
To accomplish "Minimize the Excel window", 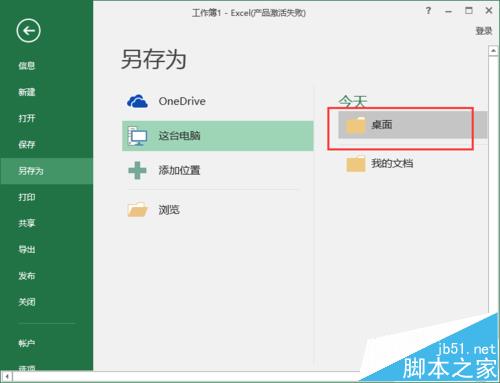I will pos(449,11).
